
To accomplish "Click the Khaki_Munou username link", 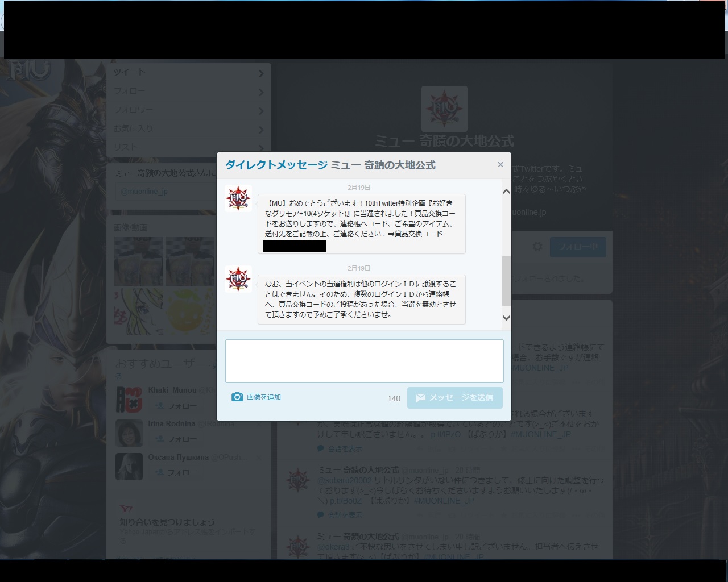I will (172, 390).
